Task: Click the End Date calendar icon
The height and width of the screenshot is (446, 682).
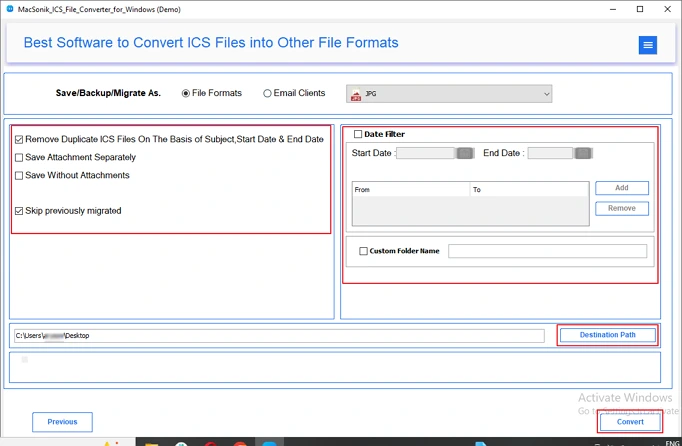Action: pyautogui.click(x=583, y=153)
